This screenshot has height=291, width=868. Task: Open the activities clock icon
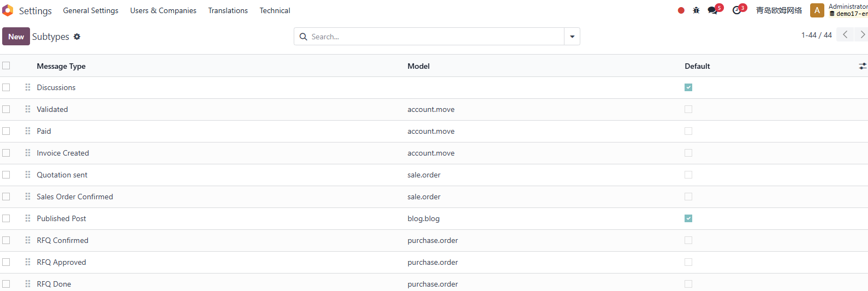pyautogui.click(x=737, y=10)
